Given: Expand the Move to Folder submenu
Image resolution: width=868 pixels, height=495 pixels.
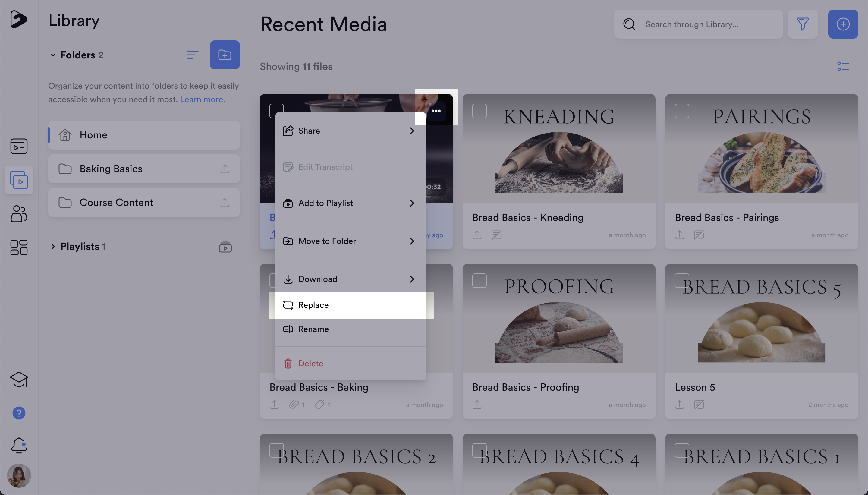Looking at the screenshot, I should [x=350, y=241].
